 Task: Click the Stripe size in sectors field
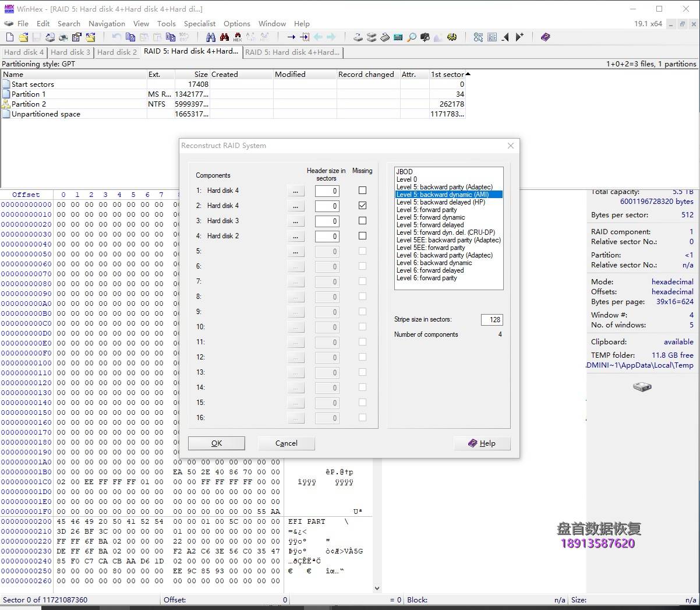click(492, 319)
